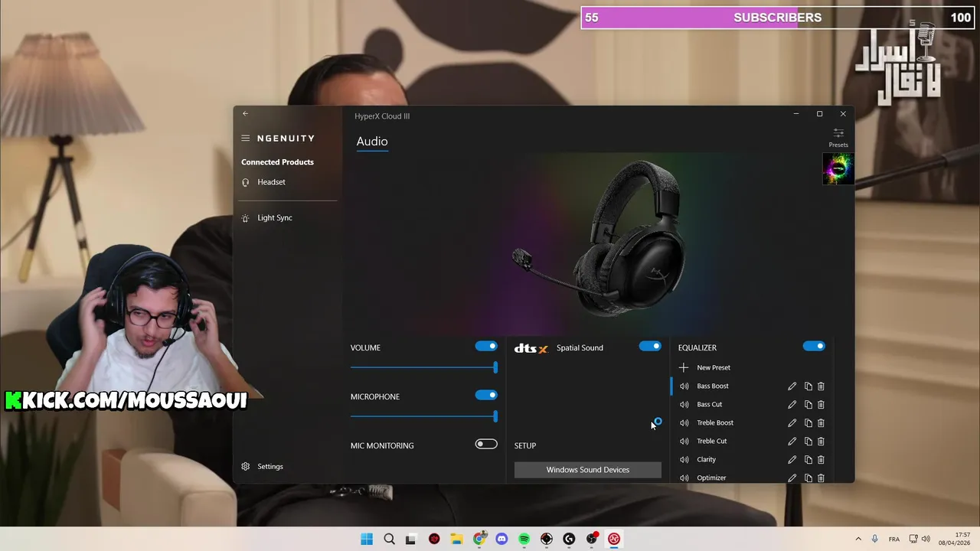
Task: Open Spotify from the taskbar
Action: click(524, 539)
